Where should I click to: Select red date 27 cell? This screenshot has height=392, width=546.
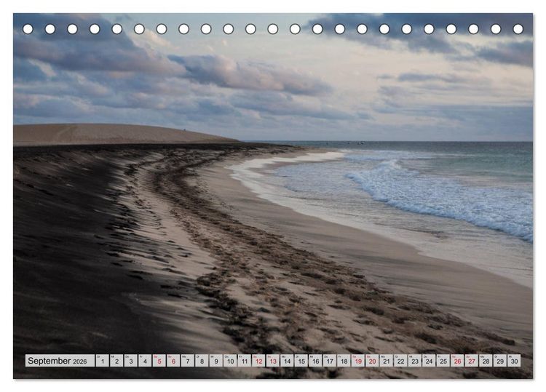(x=472, y=360)
